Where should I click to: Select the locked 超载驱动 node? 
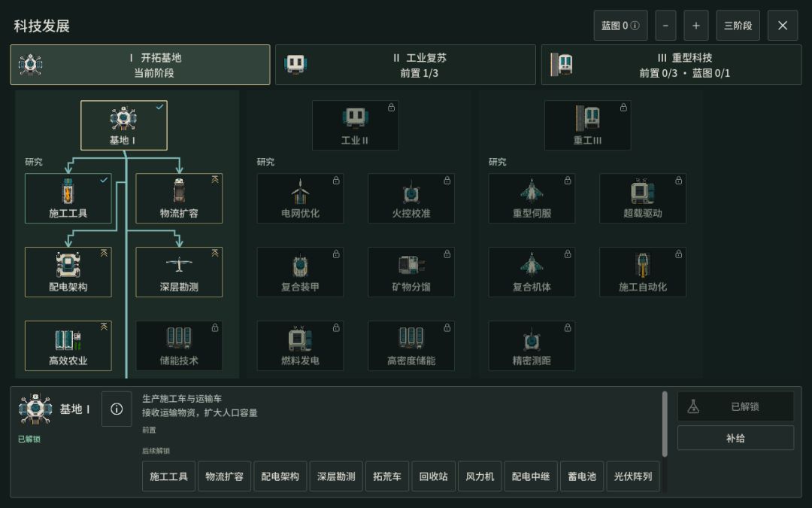point(643,199)
